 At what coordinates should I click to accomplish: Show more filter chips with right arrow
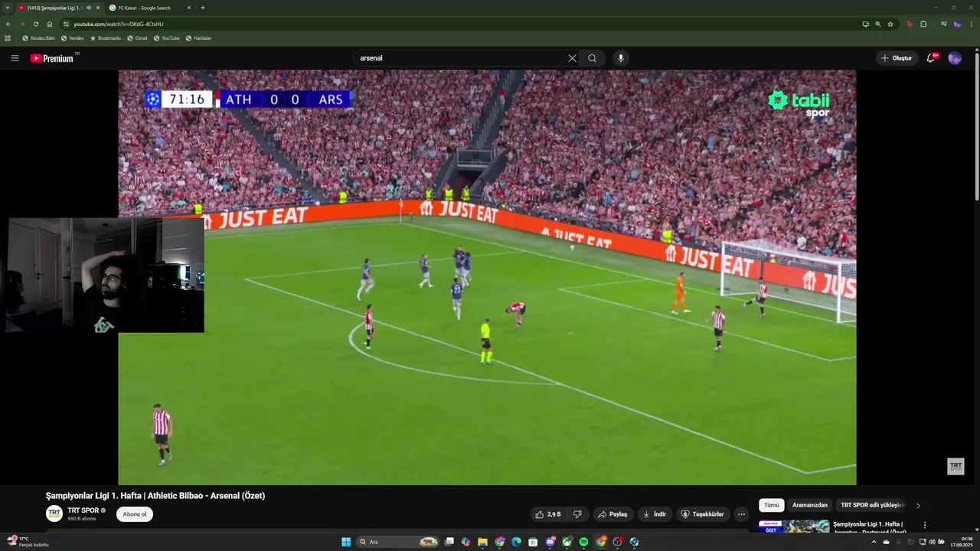(918, 506)
